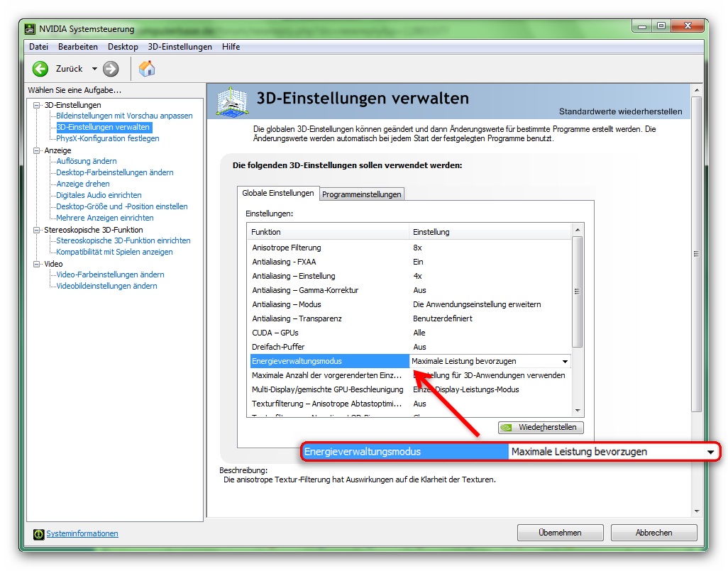
Task: Click the grey forward arrow icon
Action: [111, 69]
